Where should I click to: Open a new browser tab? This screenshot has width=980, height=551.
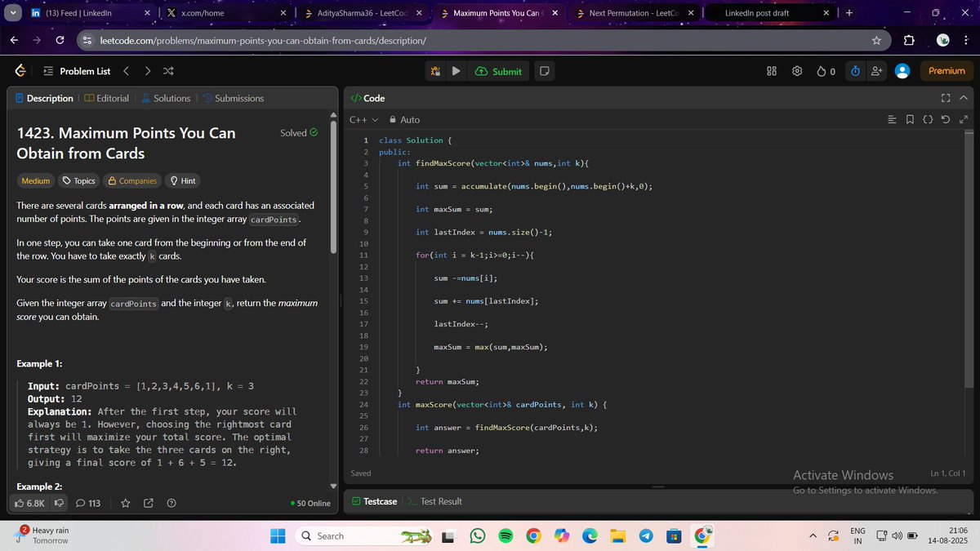pos(849,13)
